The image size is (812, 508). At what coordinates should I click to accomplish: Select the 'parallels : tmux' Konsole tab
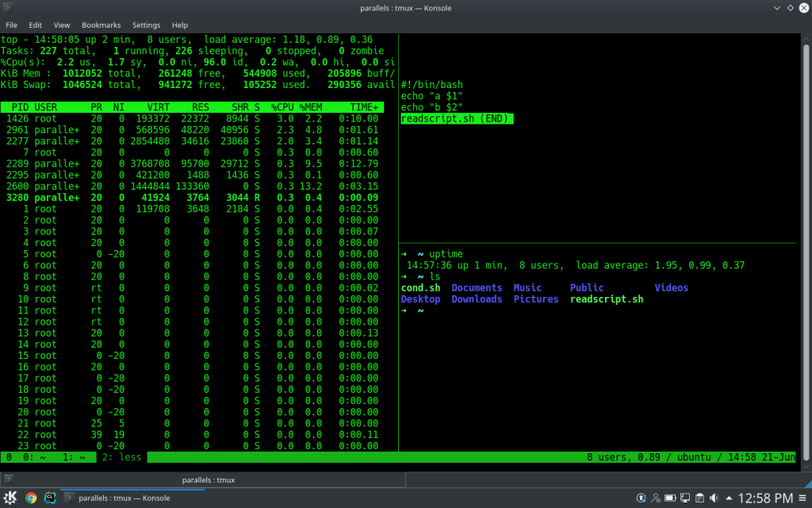208,479
